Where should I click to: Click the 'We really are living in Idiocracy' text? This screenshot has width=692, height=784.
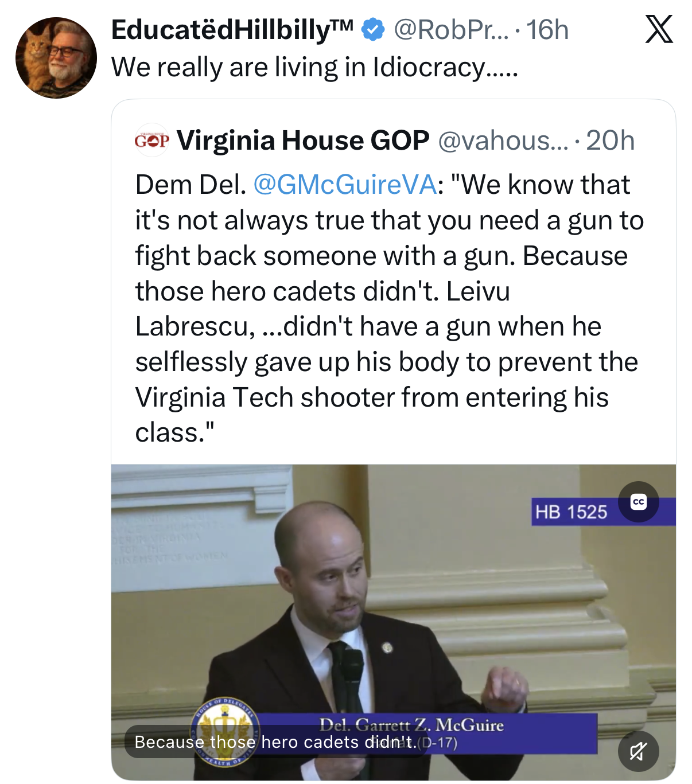(314, 68)
